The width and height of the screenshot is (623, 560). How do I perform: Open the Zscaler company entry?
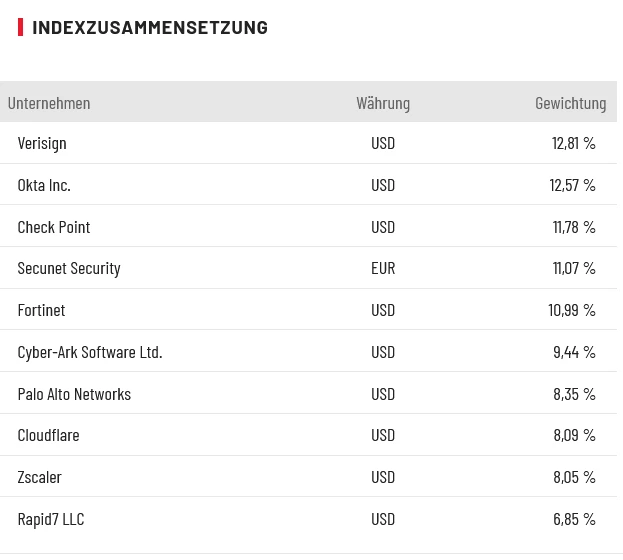(39, 477)
